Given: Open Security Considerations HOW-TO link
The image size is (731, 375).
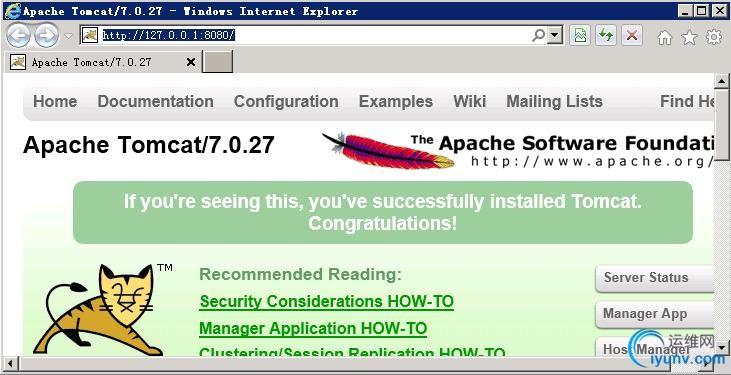Looking at the screenshot, I should (326, 302).
